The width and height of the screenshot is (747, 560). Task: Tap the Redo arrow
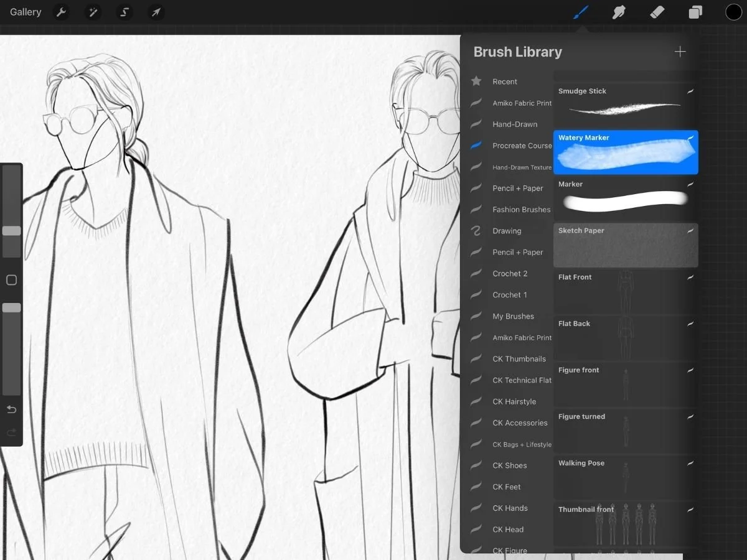pos(11,432)
